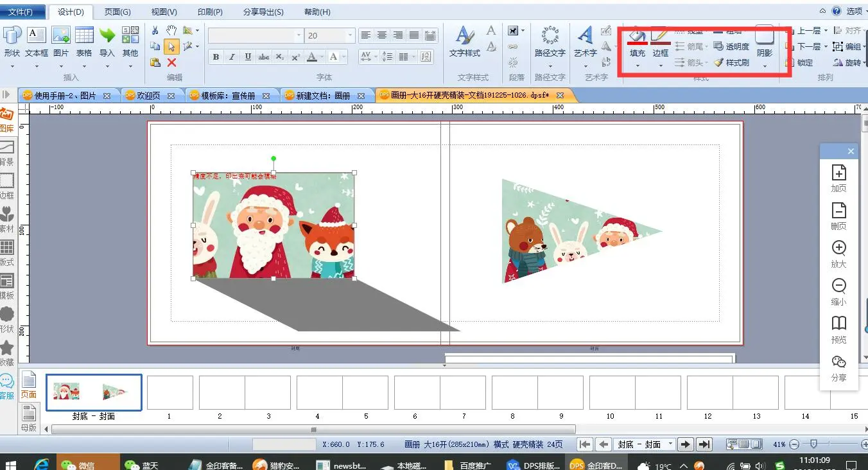Switch to the 印刷(P) ribbon tab
The height and width of the screenshot is (470, 868).
[x=210, y=12]
